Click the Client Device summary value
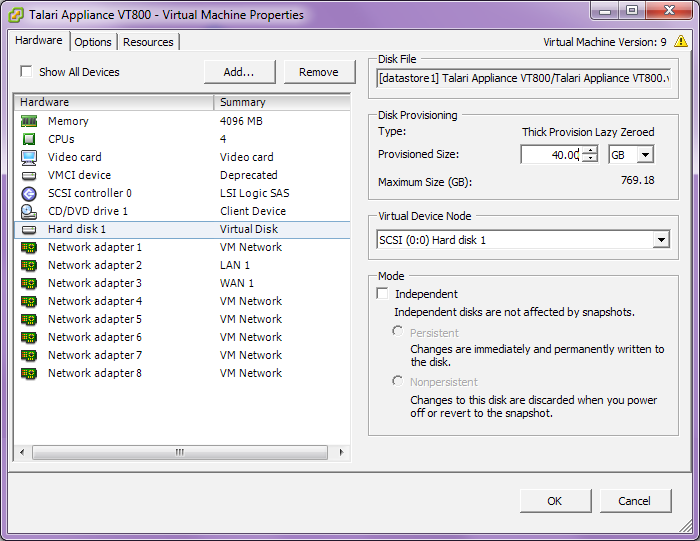Screen dimensions: 700x541 [x=253, y=211]
